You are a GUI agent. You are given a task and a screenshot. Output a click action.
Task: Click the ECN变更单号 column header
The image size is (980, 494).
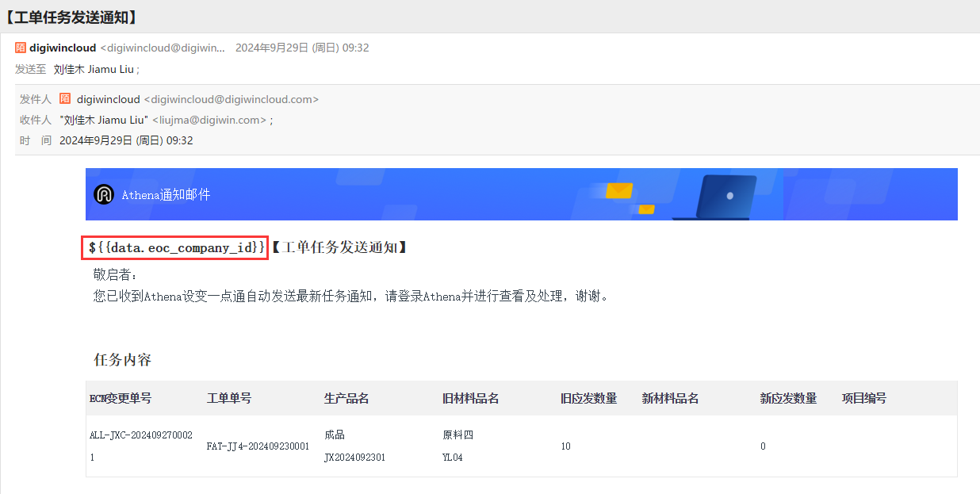point(121,398)
